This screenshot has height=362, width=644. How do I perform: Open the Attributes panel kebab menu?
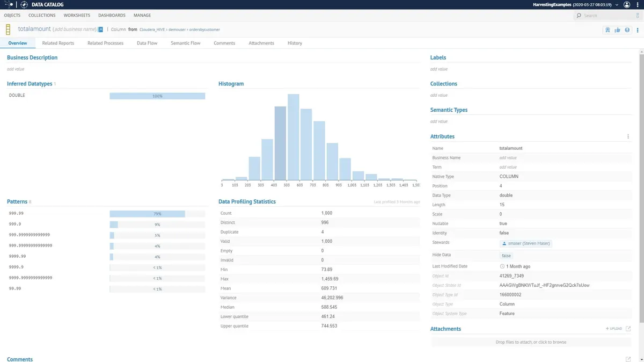coord(628,136)
